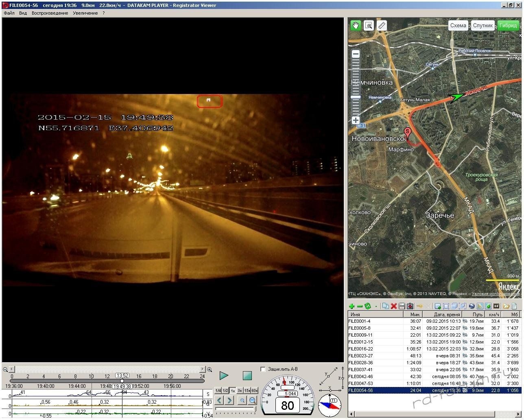This screenshot has width=524, height=420.
Task: Open the folder icon in file toolbar
Action: pyautogui.click(x=506, y=306)
